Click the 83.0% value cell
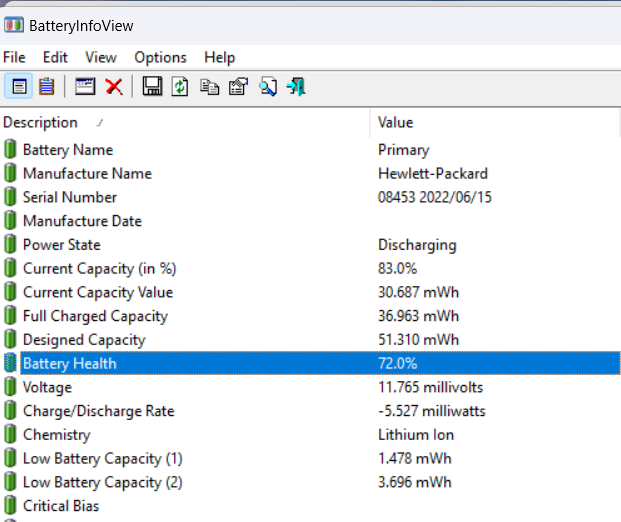 pyautogui.click(x=397, y=269)
